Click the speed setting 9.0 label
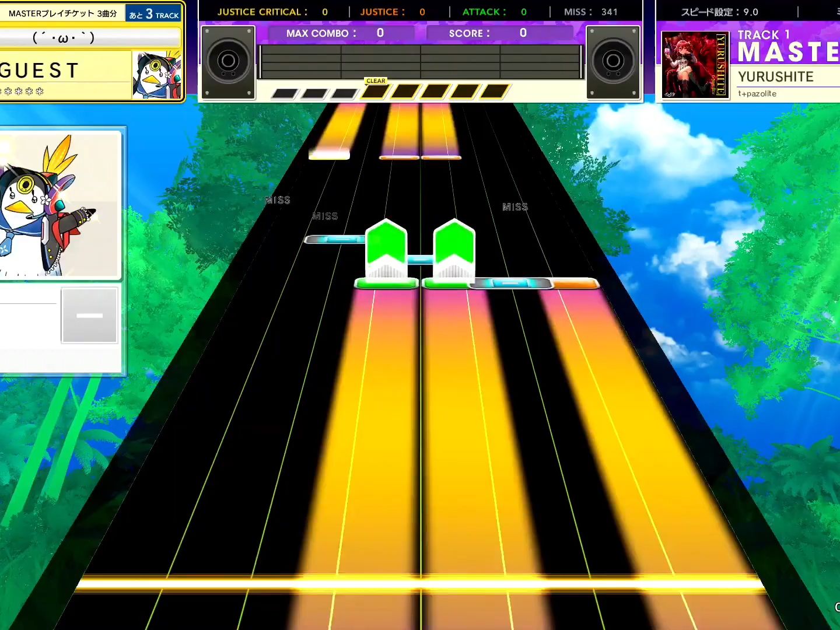 pos(719,12)
